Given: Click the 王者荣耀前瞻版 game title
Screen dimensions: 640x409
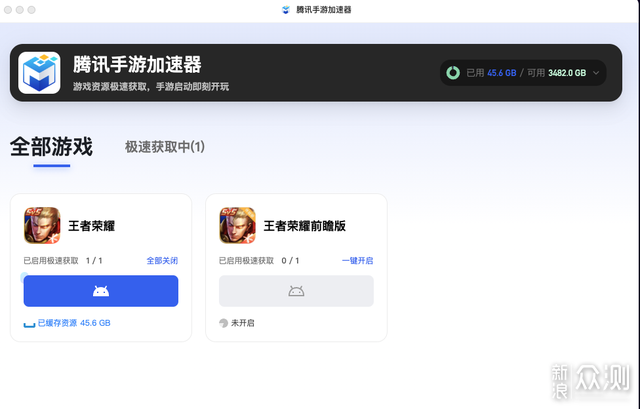Looking at the screenshot, I should coord(304,226).
